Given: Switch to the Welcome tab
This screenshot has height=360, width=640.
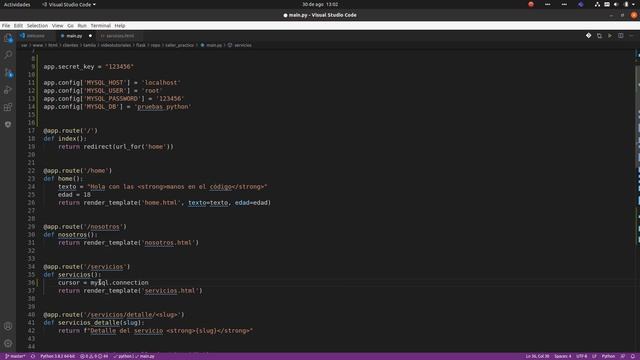Looking at the screenshot, I should [36, 36].
